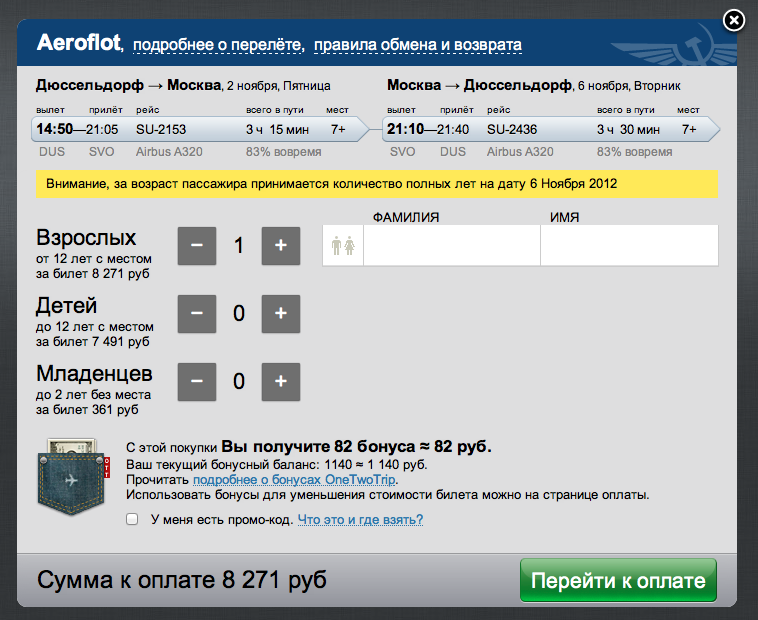Select the SU-2153 outbound flight segment
The image size is (758, 620).
click(200, 129)
